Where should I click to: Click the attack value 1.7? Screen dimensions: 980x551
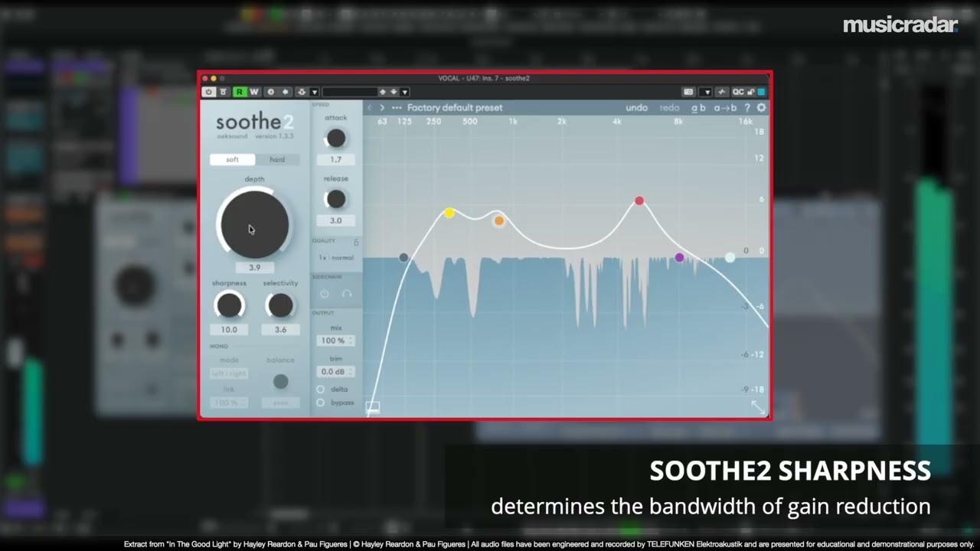click(335, 160)
